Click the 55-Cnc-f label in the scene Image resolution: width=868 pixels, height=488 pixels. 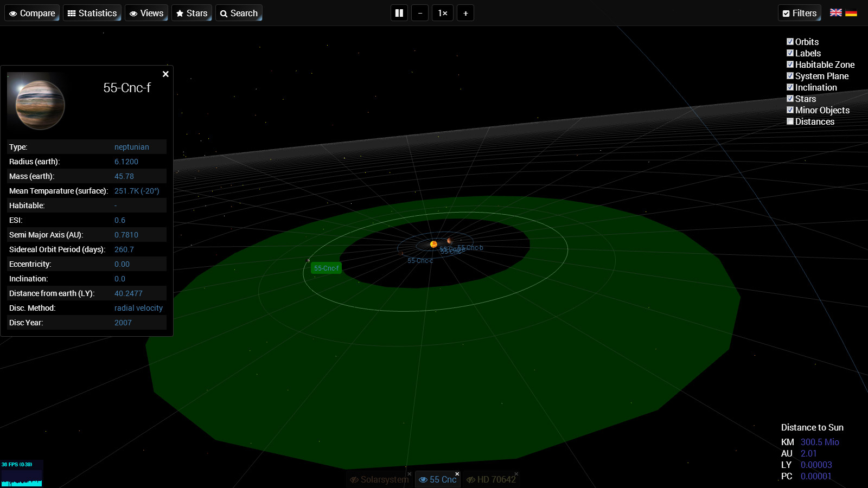(326, 268)
